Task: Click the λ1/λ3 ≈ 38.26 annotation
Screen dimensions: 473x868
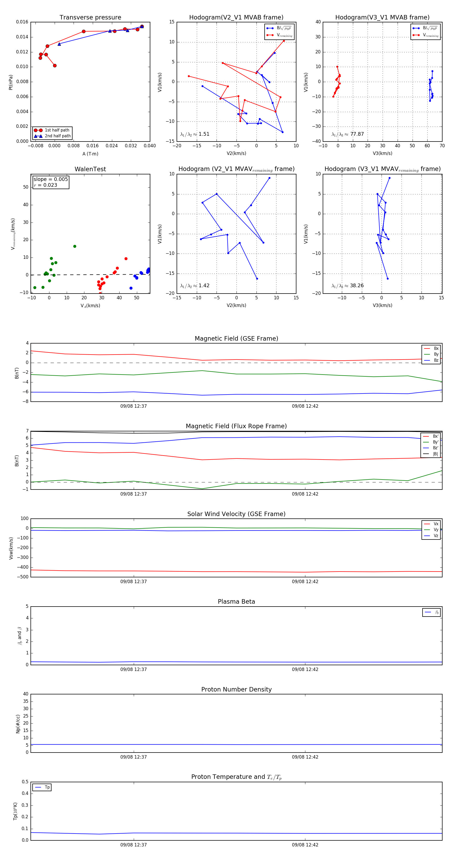Action: [347, 286]
